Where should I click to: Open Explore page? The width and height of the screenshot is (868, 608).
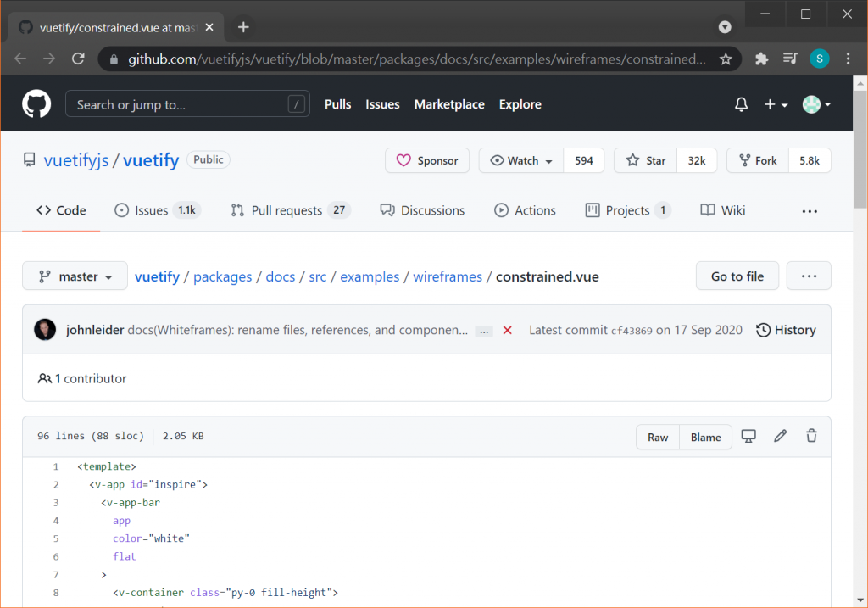[x=520, y=104]
